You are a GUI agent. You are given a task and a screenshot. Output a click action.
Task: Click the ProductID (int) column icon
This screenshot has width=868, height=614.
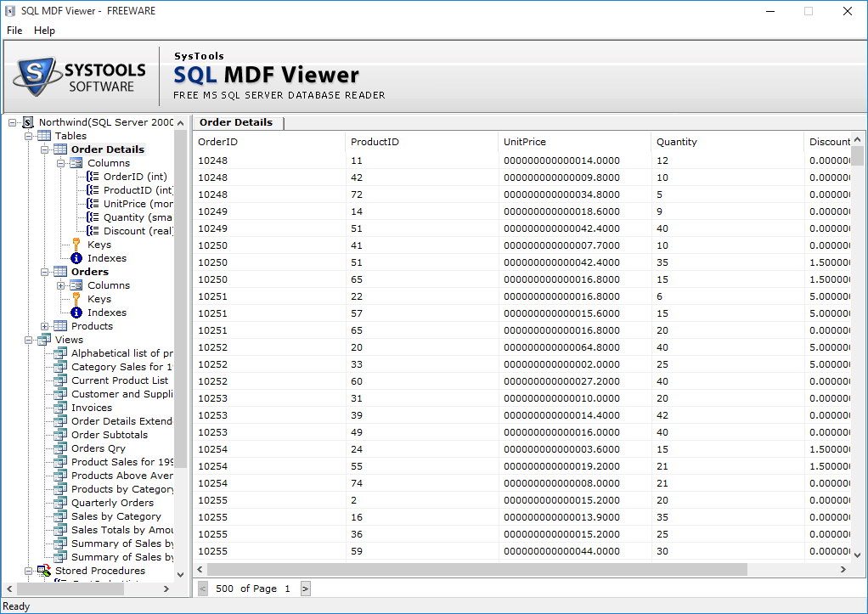pyautogui.click(x=93, y=190)
